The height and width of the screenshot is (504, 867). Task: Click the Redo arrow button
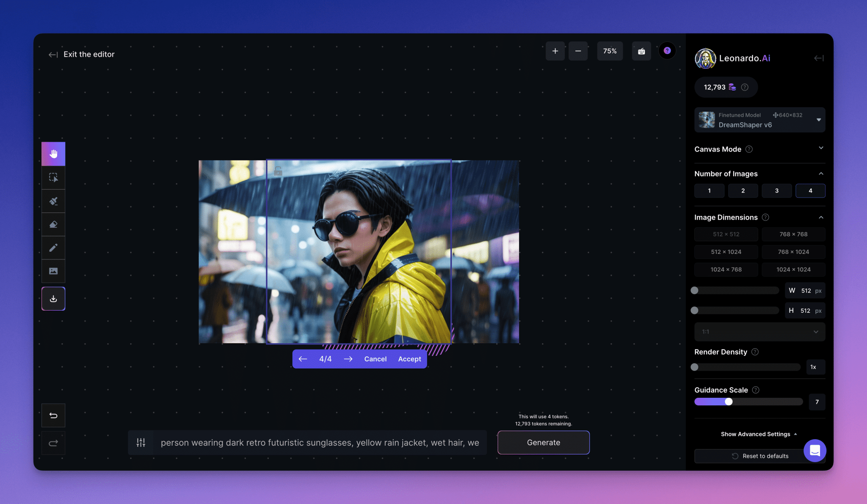point(53,443)
